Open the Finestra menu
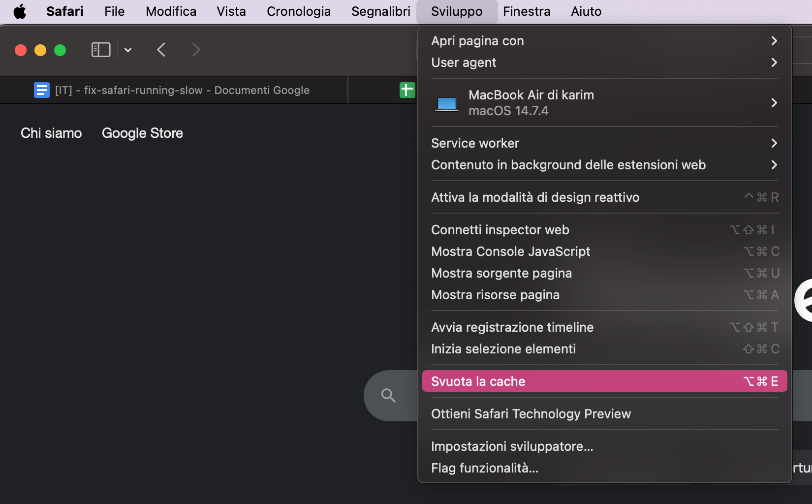The width and height of the screenshot is (812, 504). 526,11
